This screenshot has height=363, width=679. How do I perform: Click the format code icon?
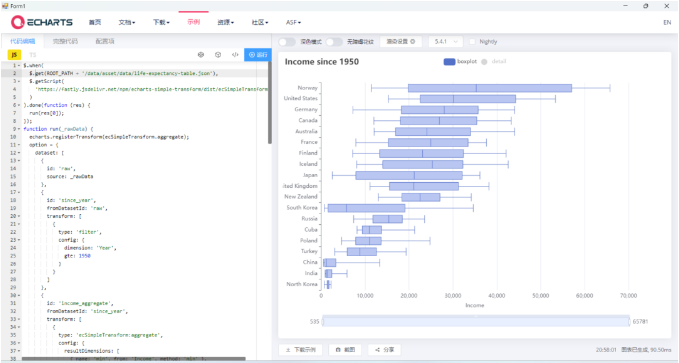(235, 55)
